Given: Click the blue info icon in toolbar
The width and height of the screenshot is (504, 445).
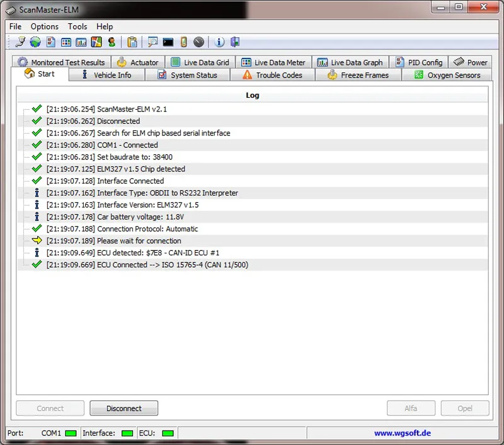Looking at the screenshot, I should [219, 42].
